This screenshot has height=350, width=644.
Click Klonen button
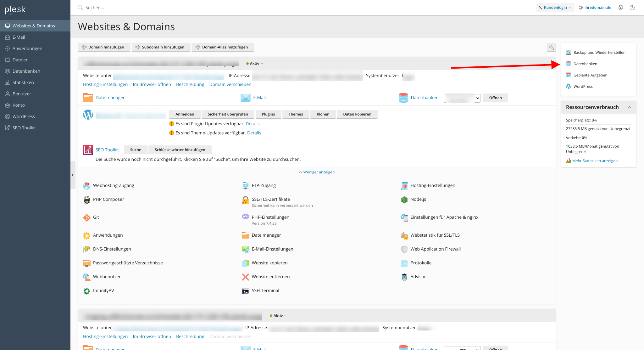pyautogui.click(x=323, y=114)
